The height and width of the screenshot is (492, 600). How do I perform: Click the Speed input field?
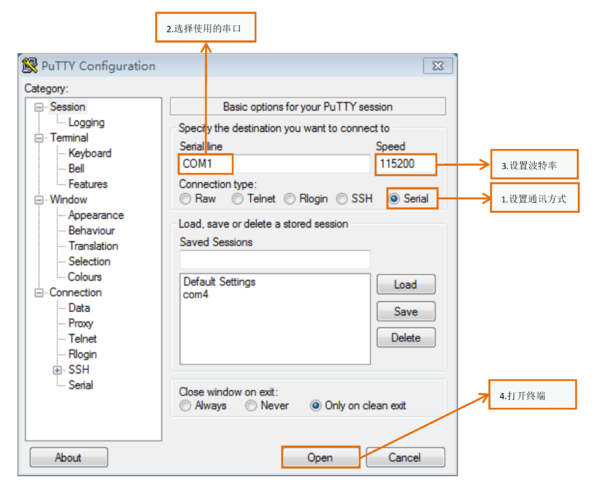click(410, 163)
